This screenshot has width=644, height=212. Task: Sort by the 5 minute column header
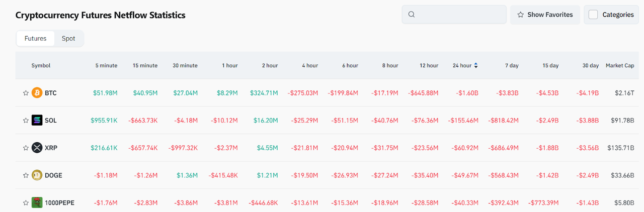[106, 65]
